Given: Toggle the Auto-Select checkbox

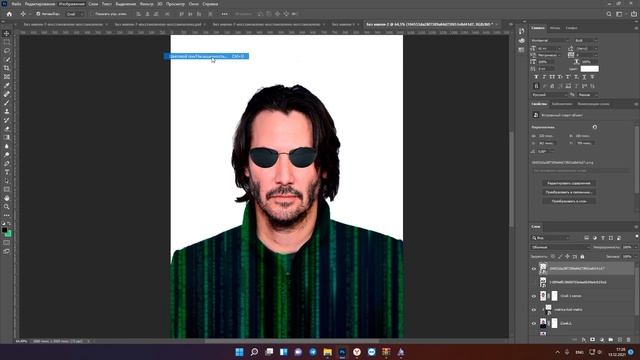Looking at the screenshot, I should [38, 14].
